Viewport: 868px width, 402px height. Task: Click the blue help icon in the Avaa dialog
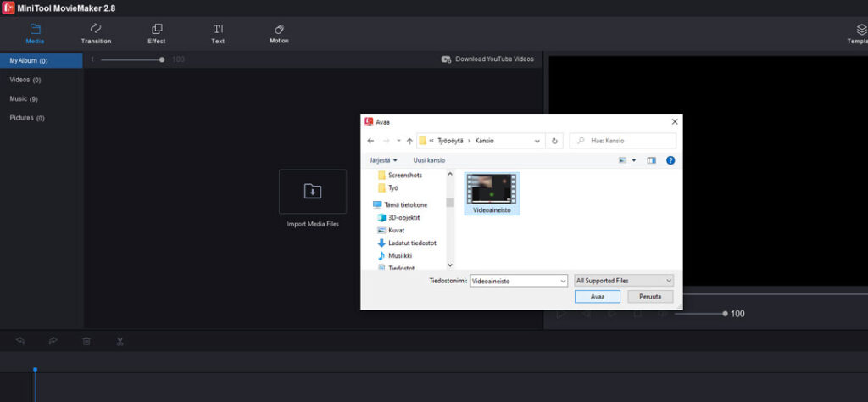pos(670,159)
